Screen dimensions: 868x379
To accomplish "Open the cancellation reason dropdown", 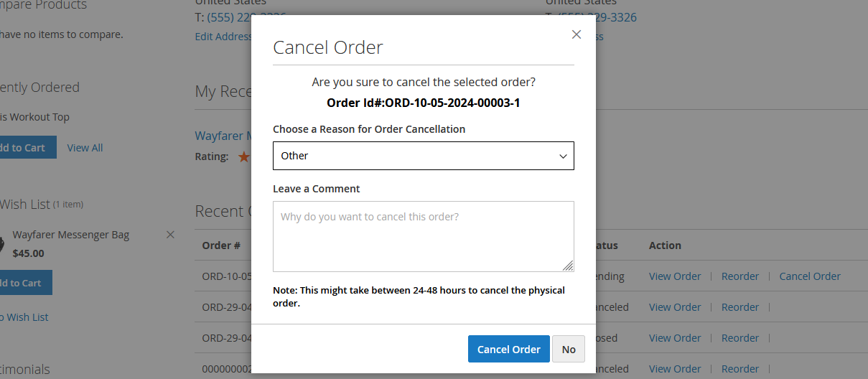I will (x=423, y=156).
